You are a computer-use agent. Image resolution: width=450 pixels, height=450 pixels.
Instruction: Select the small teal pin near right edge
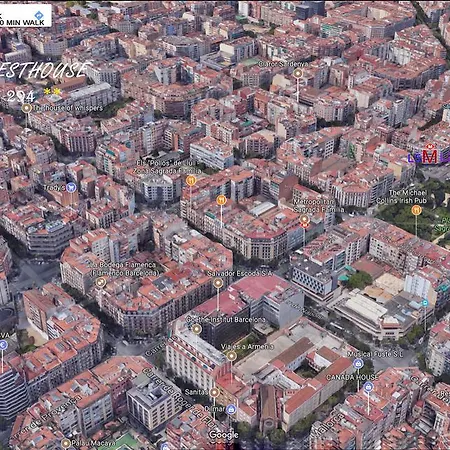pyautogui.click(x=425, y=303)
